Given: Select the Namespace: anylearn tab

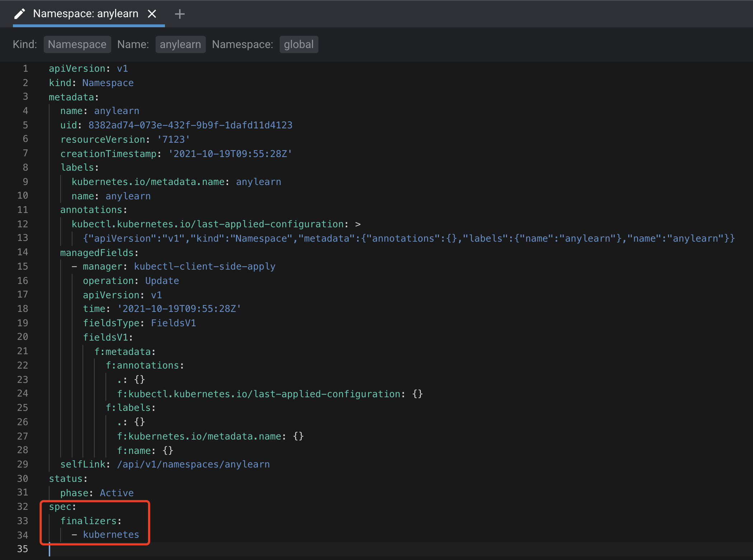Looking at the screenshot, I should (85, 14).
